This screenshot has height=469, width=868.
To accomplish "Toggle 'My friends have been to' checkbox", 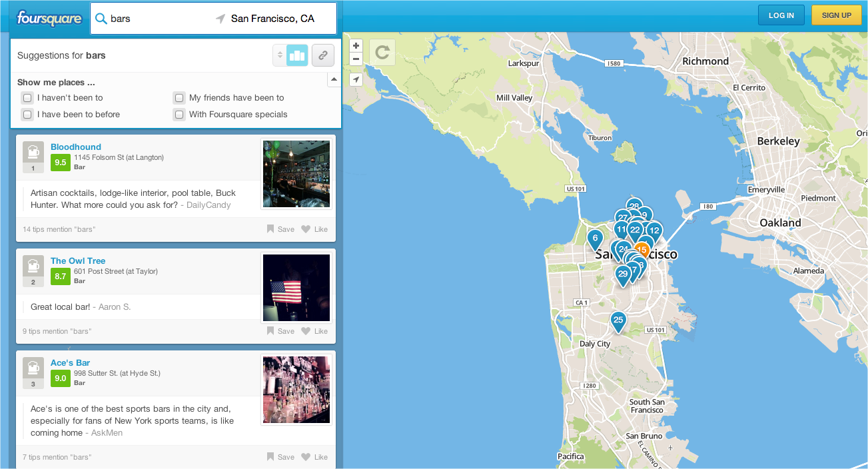I will click(179, 98).
